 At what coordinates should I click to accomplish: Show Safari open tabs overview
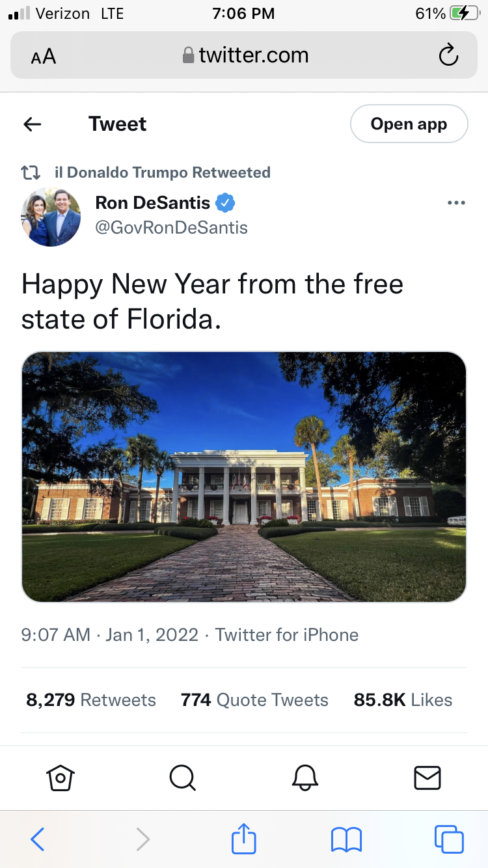(x=449, y=839)
